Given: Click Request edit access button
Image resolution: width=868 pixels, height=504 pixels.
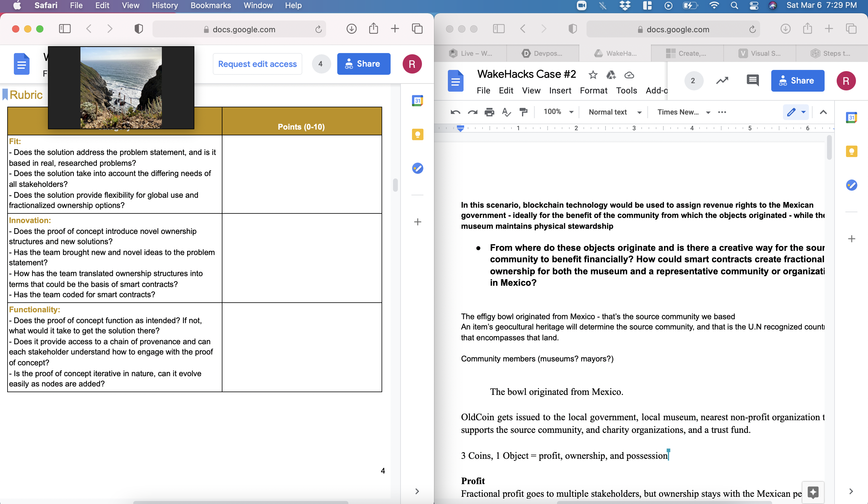Looking at the screenshot, I should coord(257,64).
